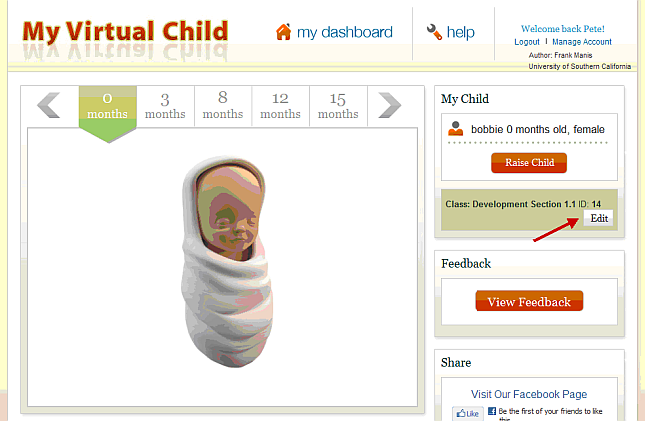Go to the previous ages with the left arrow
This screenshot has width=645, height=421.
point(49,105)
